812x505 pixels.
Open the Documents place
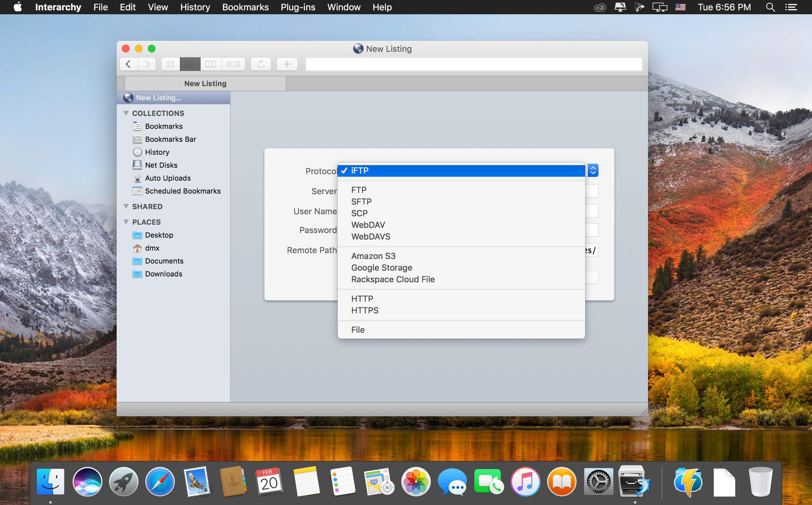[164, 261]
